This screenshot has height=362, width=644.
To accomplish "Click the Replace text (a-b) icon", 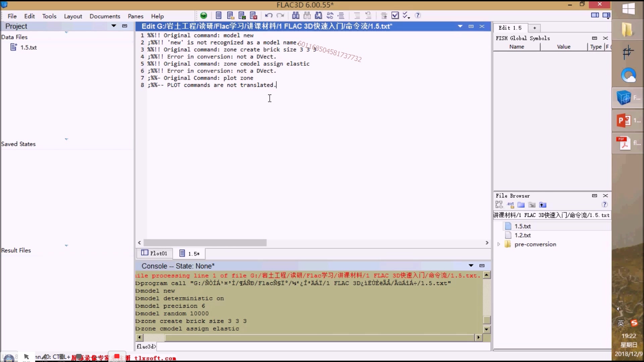I will click(x=330, y=15).
